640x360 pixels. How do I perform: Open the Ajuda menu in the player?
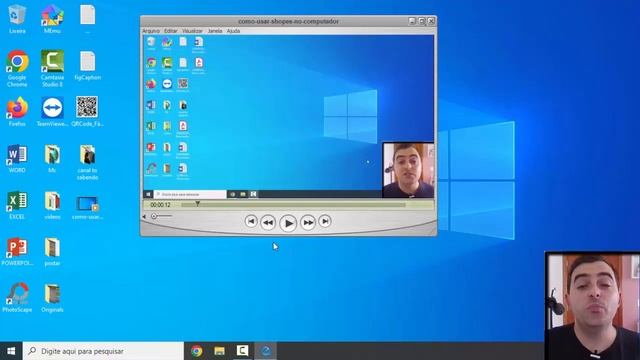coord(233,31)
